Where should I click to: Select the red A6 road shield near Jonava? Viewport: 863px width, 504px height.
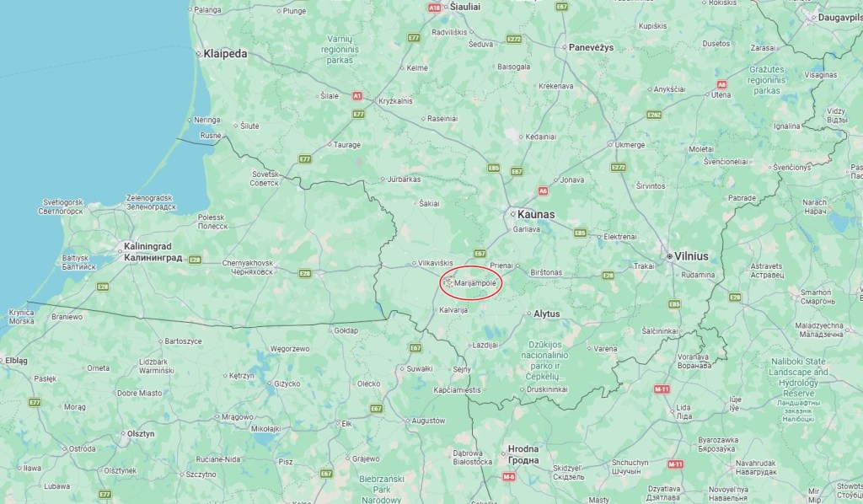[x=543, y=191]
